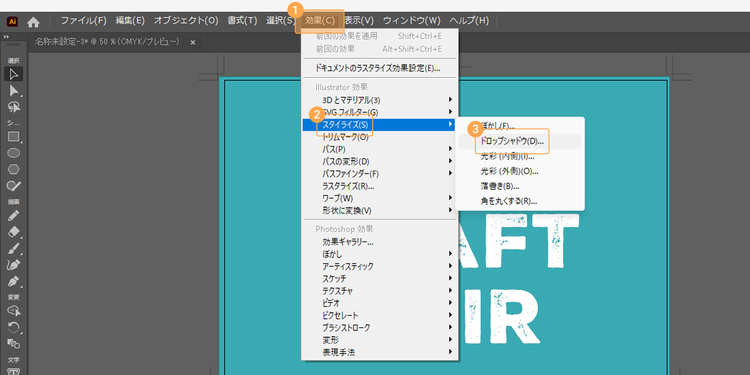750x375 pixels.
Task: Expand the パス(P) submenu
Action: pos(380,149)
